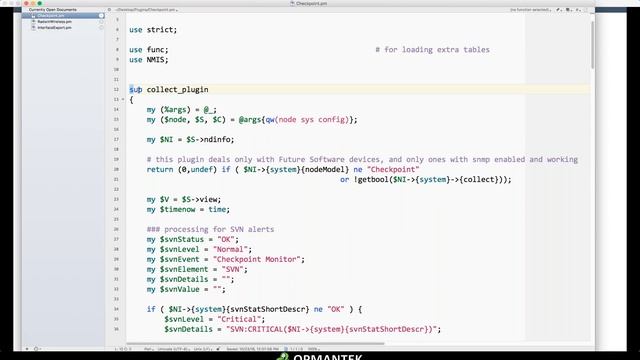Close the Checkpoint.pm document via its sidebar button

tap(101, 16)
